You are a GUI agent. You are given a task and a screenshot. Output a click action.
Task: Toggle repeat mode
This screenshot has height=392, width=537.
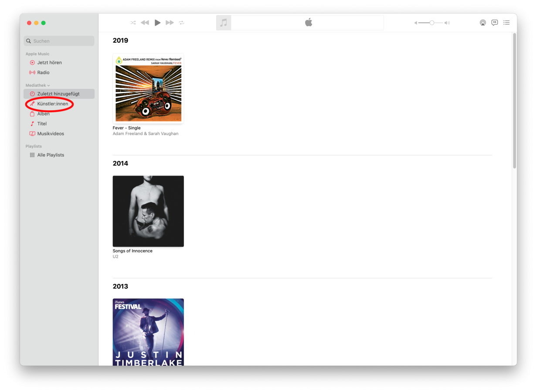[x=181, y=23]
